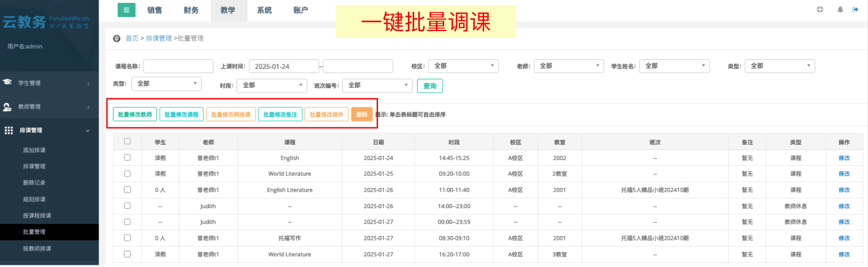Click the 查询 search button
Viewport: 868px width, 267px height.
[430, 86]
